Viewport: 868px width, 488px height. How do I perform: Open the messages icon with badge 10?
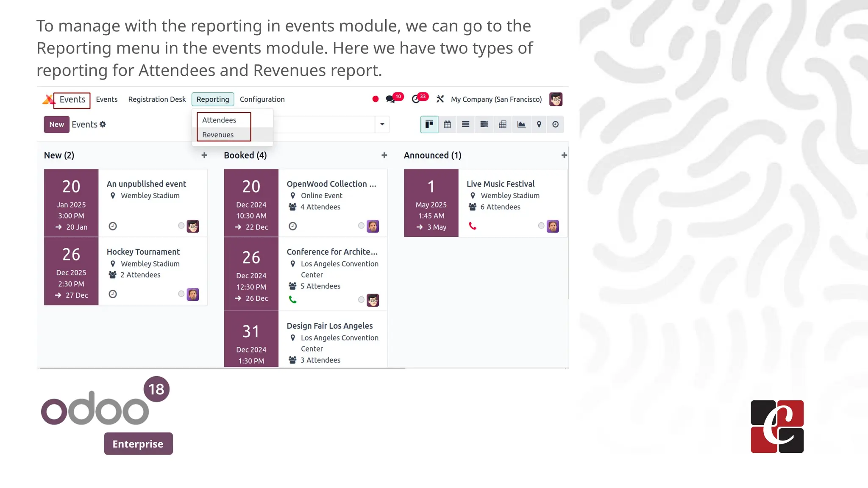390,99
